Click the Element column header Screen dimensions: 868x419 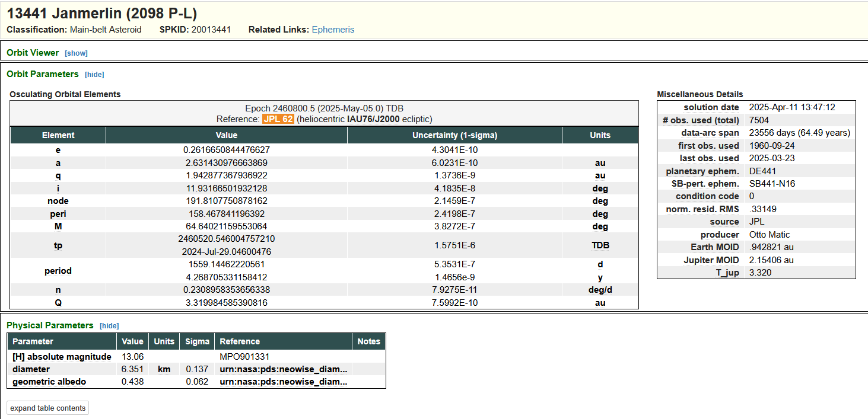point(58,135)
